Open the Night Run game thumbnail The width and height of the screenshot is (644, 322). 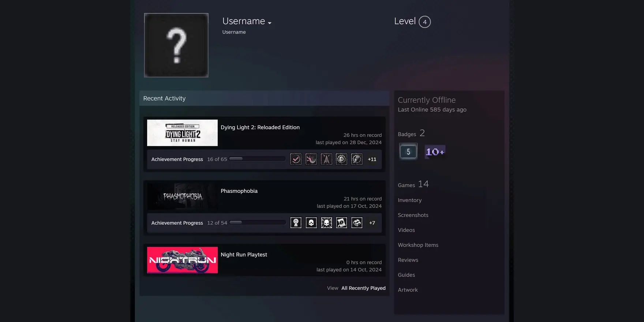[x=182, y=260]
